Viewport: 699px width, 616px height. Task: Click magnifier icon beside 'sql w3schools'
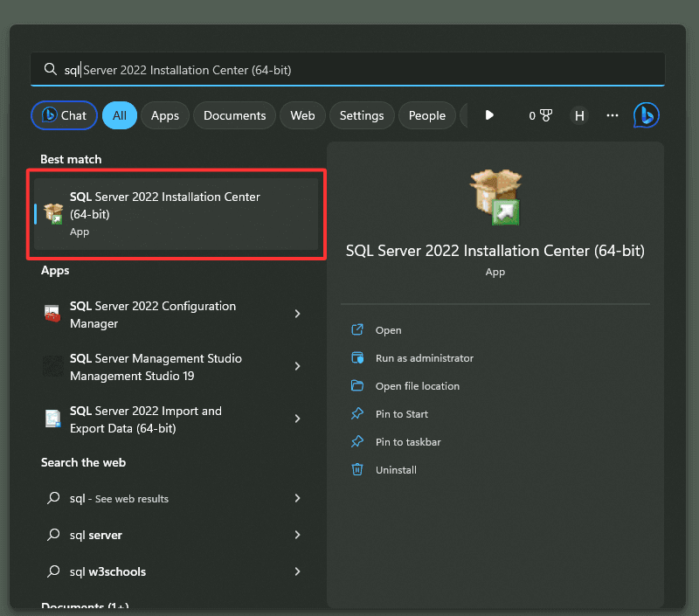53,571
